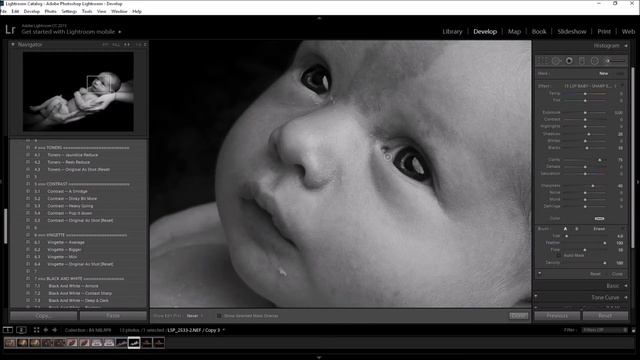
Task: Click the Sharpness slider handle
Action: [593, 186]
